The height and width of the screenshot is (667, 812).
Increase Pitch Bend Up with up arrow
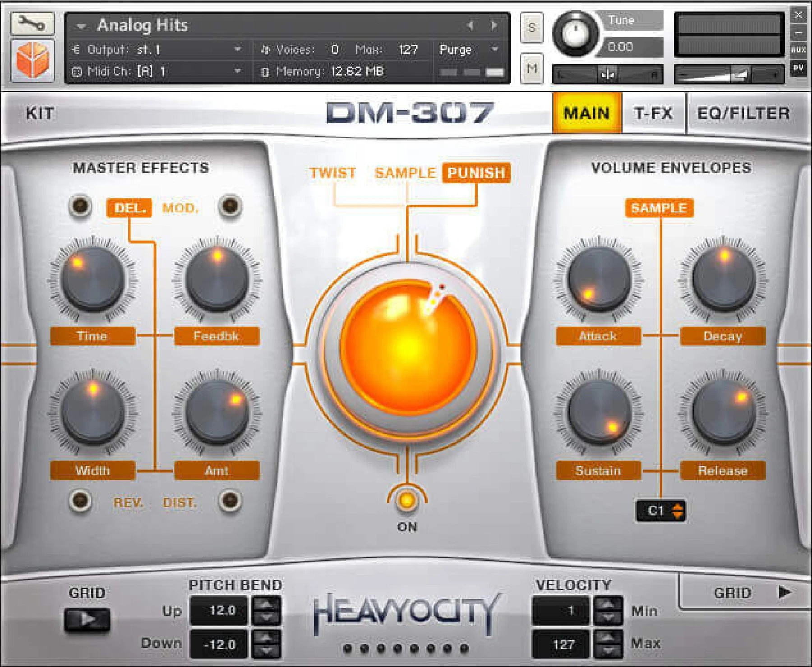coord(266,603)
